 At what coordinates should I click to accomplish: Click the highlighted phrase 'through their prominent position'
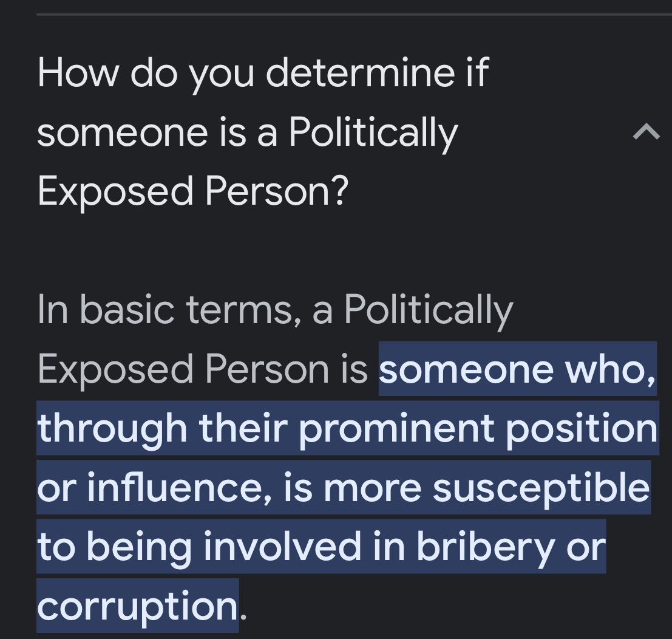pos(348,428)
